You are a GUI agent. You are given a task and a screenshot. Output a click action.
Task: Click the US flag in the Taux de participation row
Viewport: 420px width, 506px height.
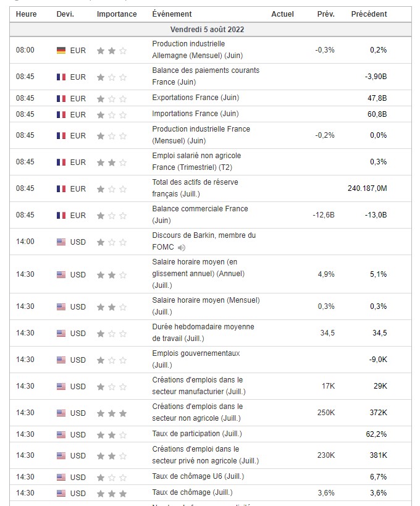61,434
